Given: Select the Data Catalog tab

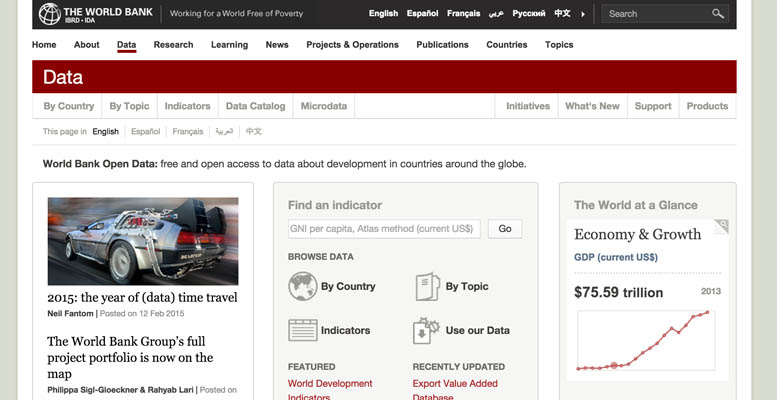Looking at the screenshot, I should pos(255,106).
